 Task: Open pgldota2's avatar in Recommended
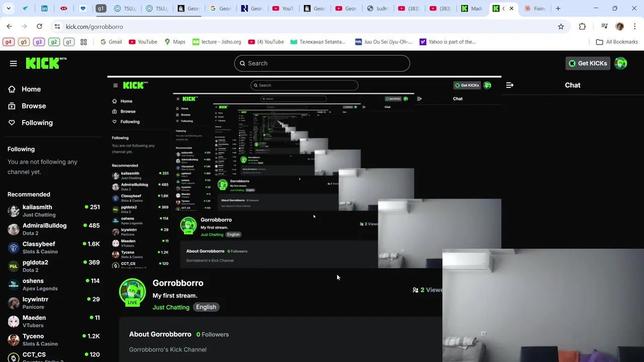14,266
